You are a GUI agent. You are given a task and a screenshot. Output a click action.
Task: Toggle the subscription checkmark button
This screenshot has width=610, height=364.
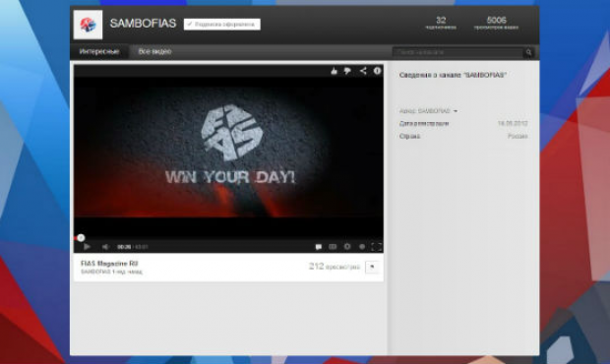coord(221,25)
